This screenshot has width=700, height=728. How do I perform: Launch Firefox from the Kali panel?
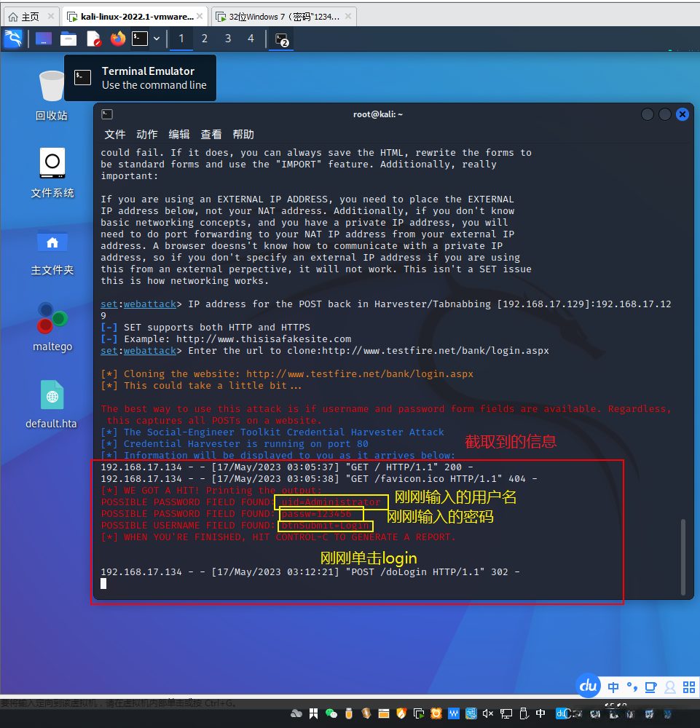[x=118, y=39]
